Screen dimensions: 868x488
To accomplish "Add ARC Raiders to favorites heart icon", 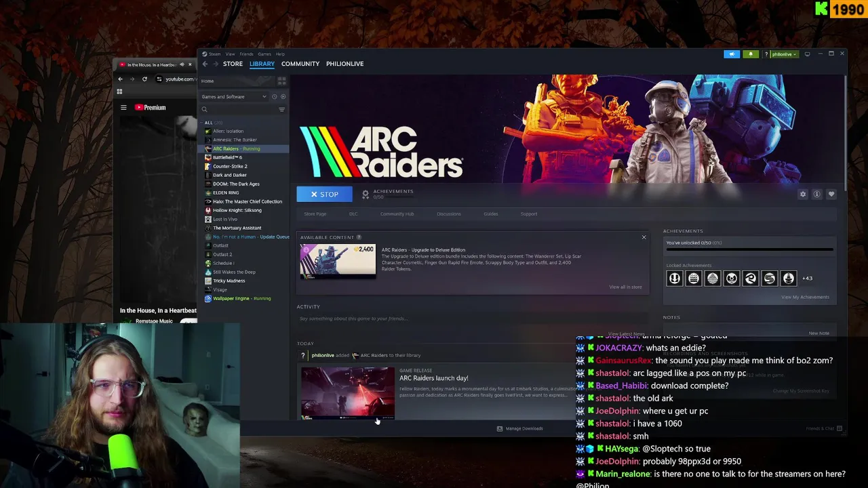I will [831, 195].
